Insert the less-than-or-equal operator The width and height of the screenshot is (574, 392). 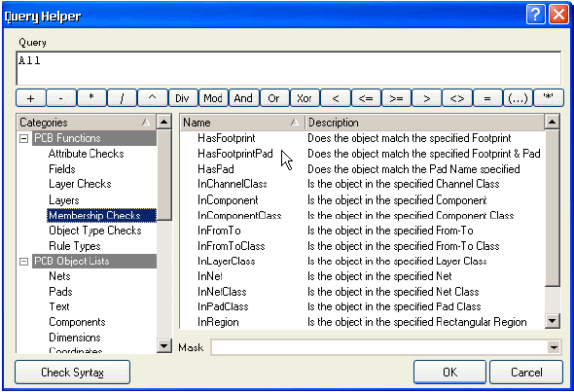[x=366, y=98]
